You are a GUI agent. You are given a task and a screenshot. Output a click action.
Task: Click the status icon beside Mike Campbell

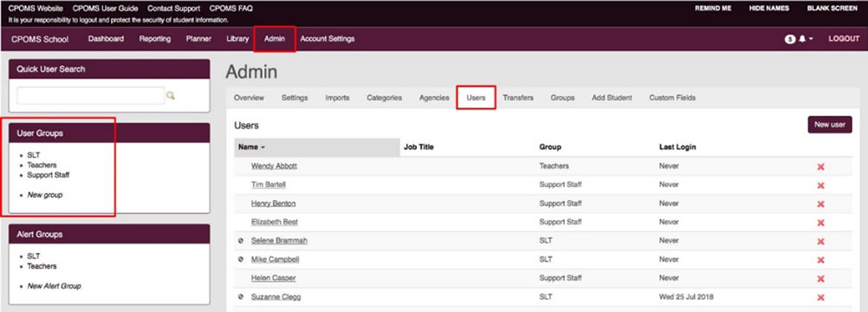click(241, 259)
